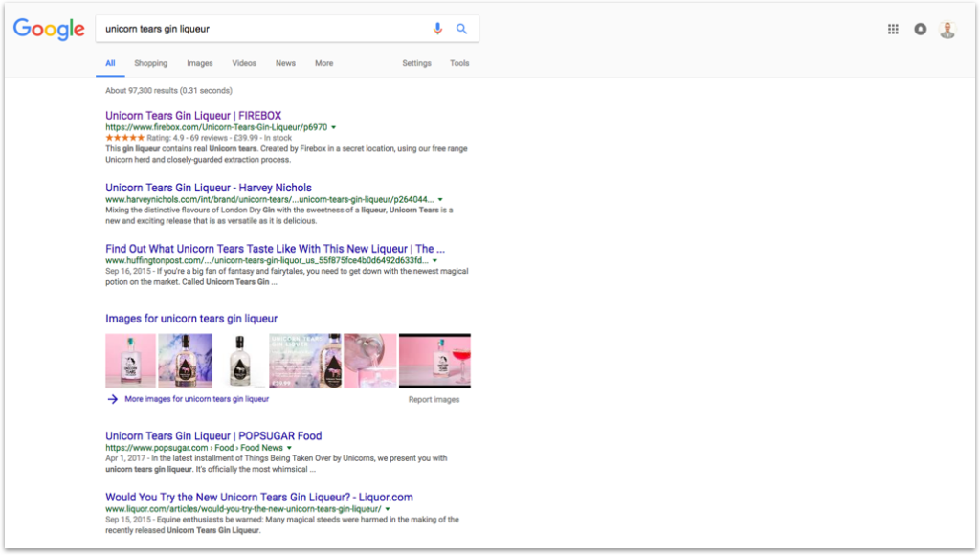Screen dimensions: 980x555
Task: Open the Settings menu
Action: [417, 63]
